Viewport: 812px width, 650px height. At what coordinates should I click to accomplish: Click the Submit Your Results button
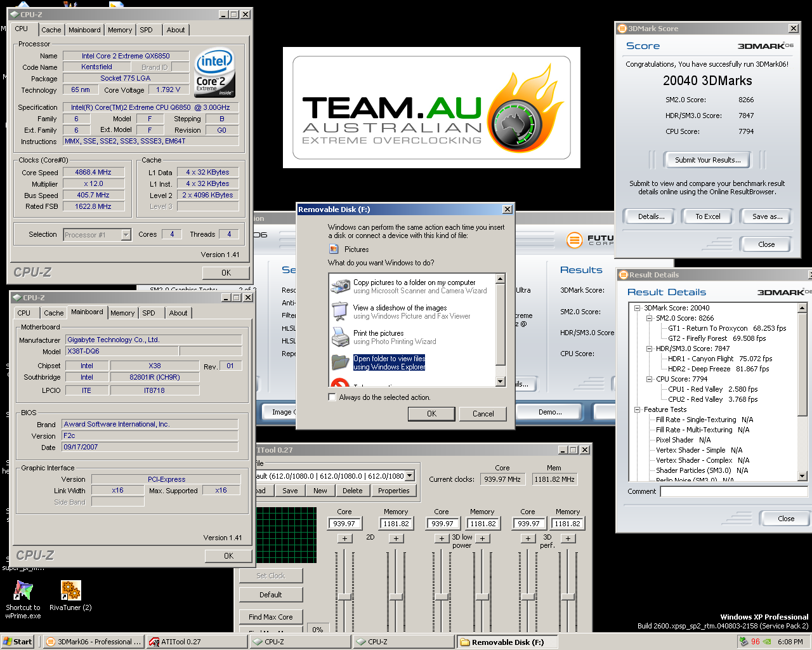(x=707, y=160)
